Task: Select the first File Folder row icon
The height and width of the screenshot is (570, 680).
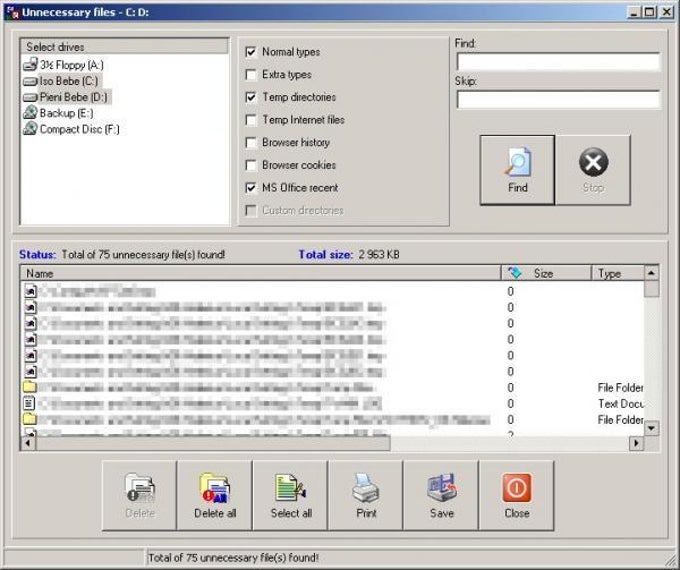Action: pos(30,387)
